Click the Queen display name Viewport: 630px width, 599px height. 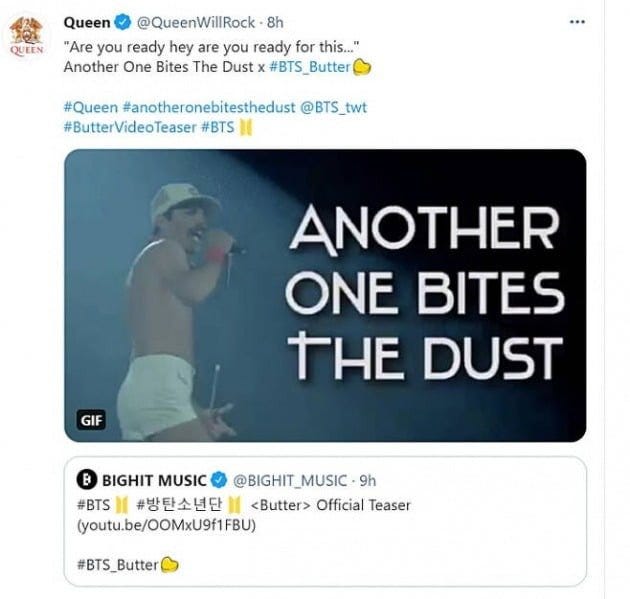[87, 22]
